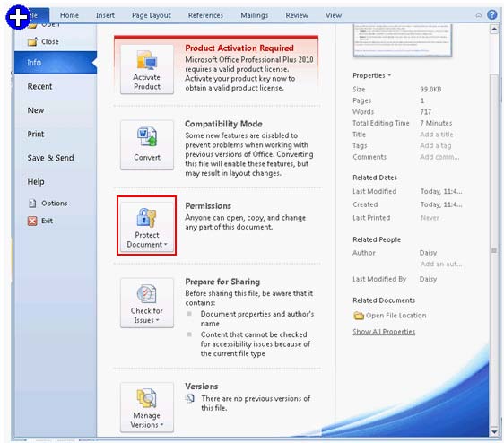Minimize the ribbon with caret icon
Image resolution: width=504 pixels, height=443 pixels.
(479, 15)
